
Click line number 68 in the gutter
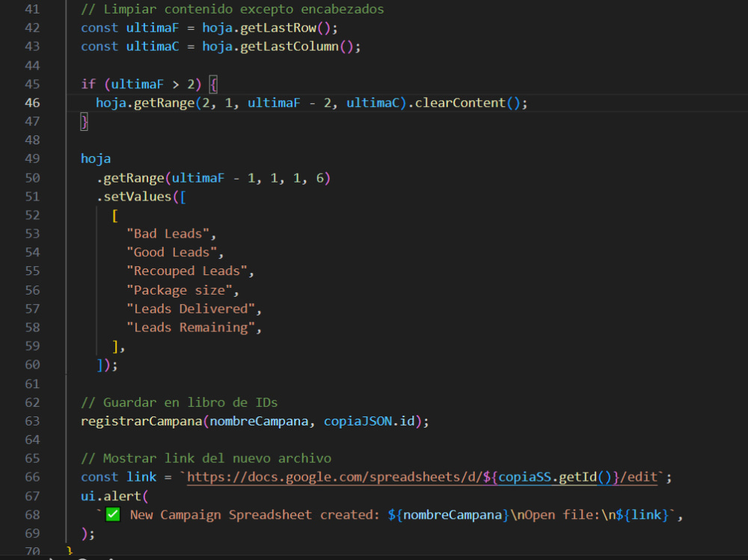(x=32, y=514)
